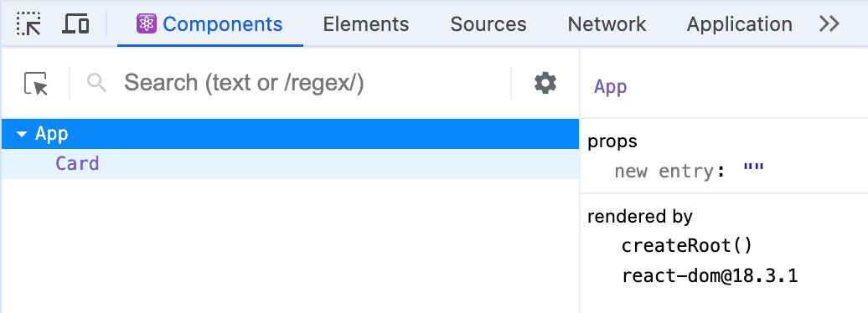Toggle the device toolbar icon

click(x=75, y=24)
